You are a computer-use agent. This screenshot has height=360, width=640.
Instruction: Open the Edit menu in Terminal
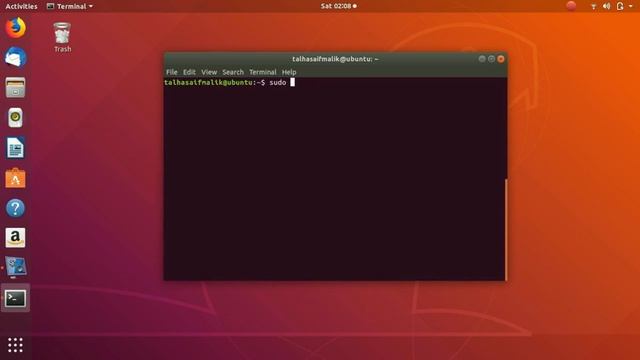click(x=189, y=72)
